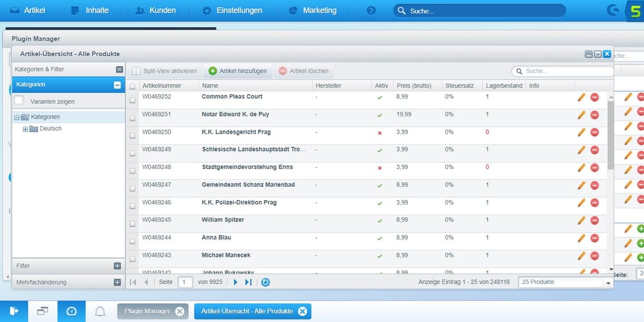
Task: Open the window overview icon in taskbar
Action: 43,311
